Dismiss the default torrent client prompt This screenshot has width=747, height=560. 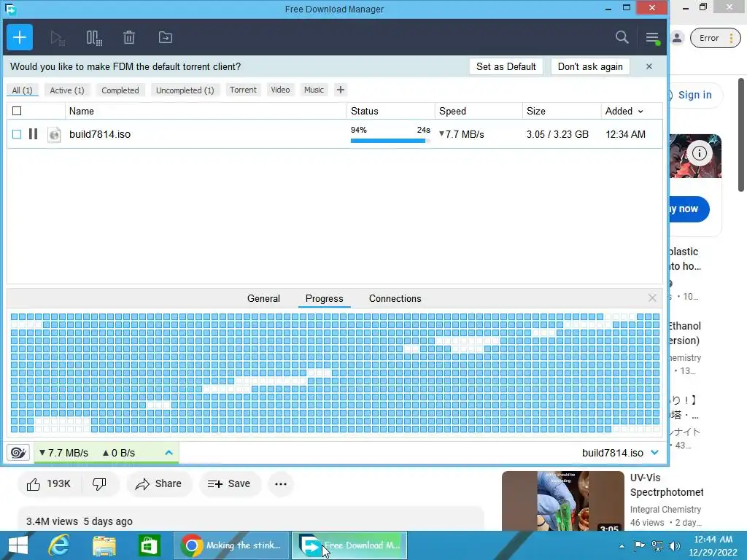(649, 66)
